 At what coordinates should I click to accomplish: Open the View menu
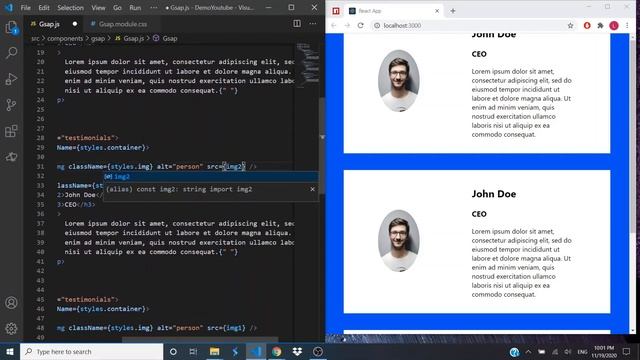pyautogui.click(x=98, y=8)
